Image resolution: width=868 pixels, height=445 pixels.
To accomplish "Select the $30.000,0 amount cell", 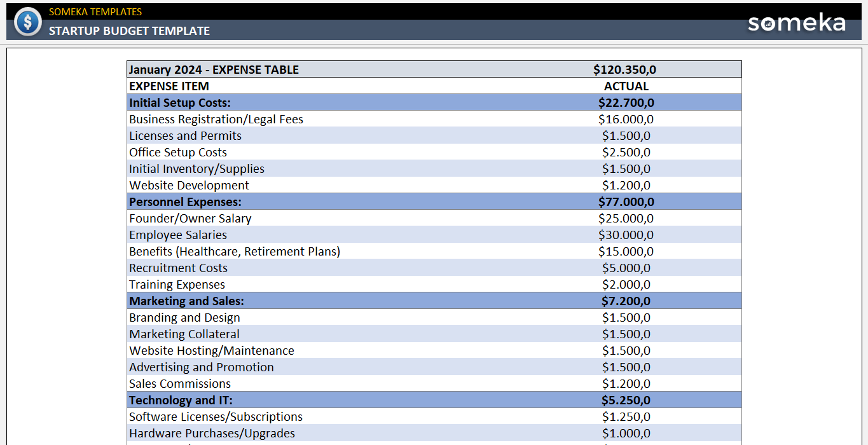I will tap(626, 235).
